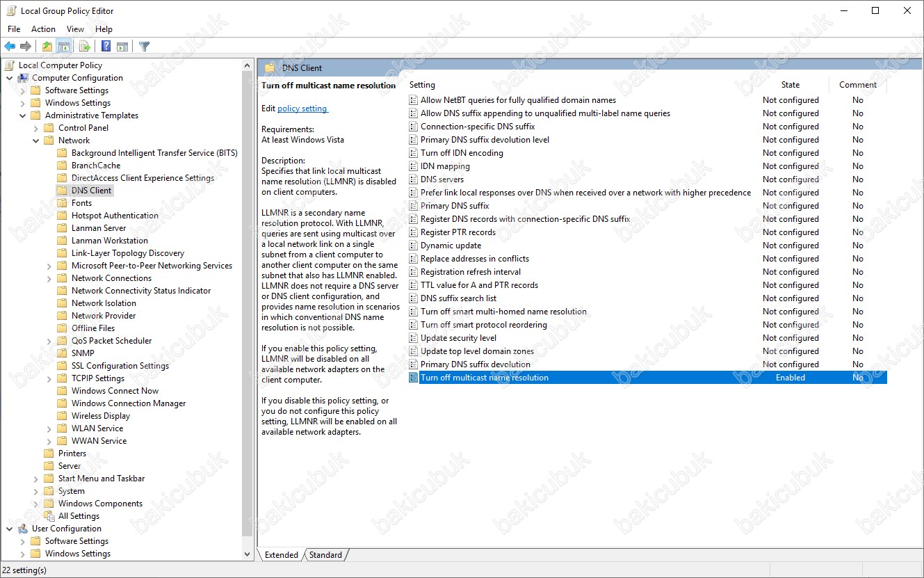
Task: Select Offline Files in the tree
Action: pos(93,328)
